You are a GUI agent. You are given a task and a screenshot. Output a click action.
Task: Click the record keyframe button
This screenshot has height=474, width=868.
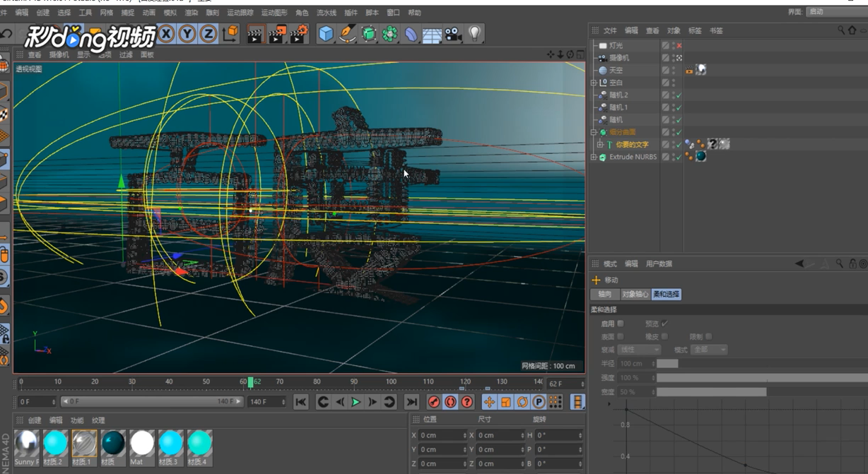434,402
